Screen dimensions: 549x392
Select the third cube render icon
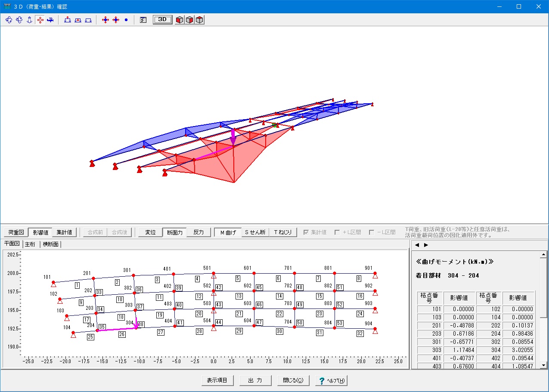coord(199,20)
